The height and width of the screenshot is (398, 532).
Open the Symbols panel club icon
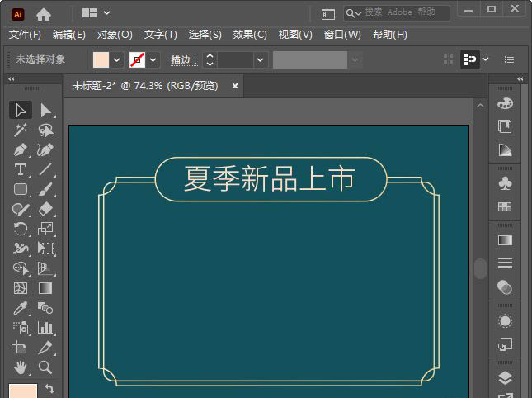(505, 183)
